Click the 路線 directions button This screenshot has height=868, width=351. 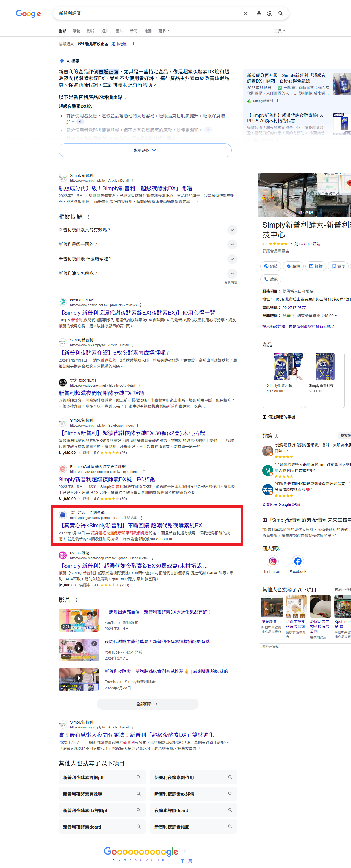click(x=293, y=266)
